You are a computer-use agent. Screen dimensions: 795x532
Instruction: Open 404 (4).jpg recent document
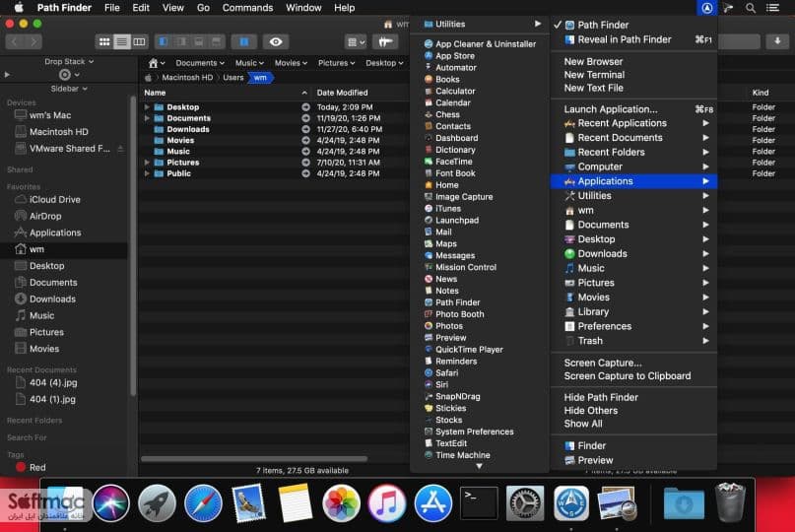(x=53, y=383)
